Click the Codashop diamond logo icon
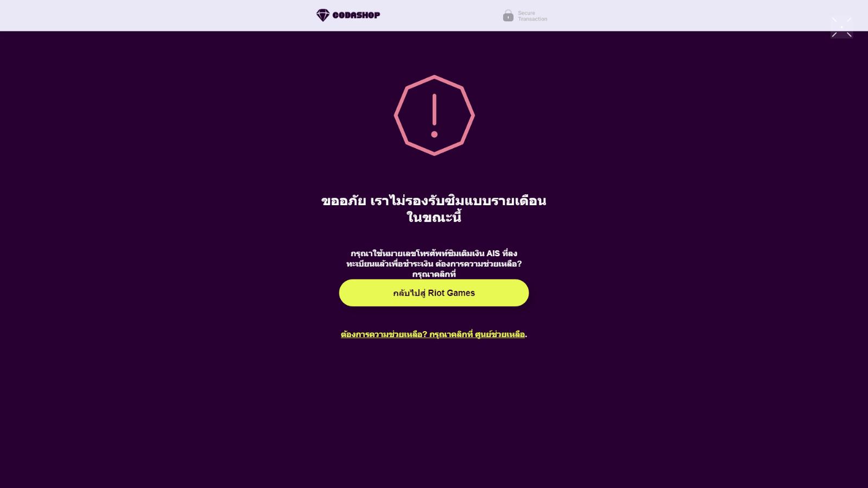Image resolution: width=868 pixels, height=488 pixels. pyautogui.click(x=323, y=15)
